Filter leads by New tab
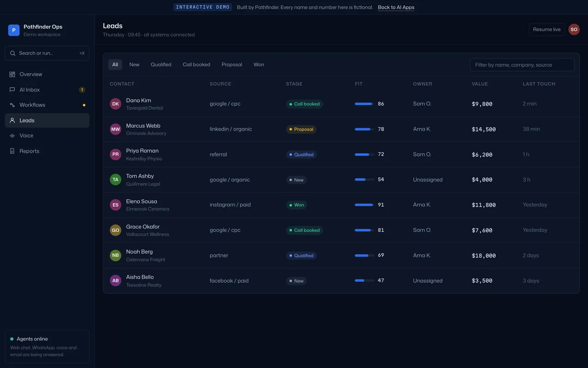The height and width of the screenshot is (368, 588). (134, 64)
